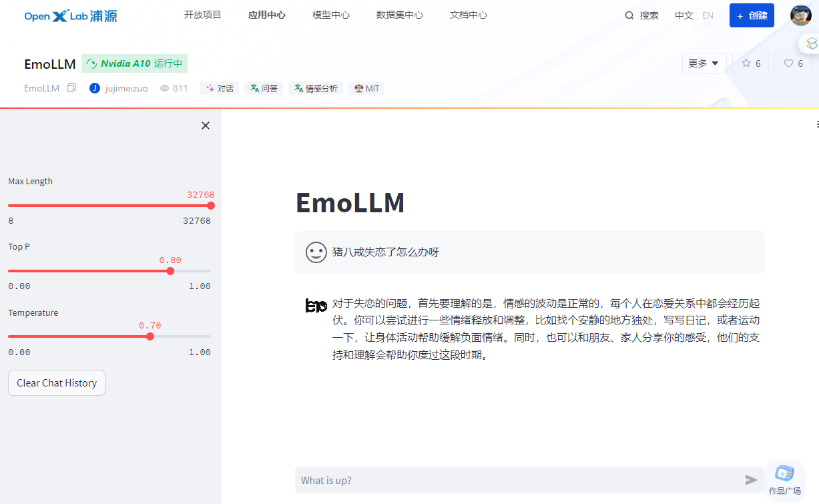Click the copy icon next to EmoLLM name
The height and width of the screenshot is (504, 819).
(71, 87)
